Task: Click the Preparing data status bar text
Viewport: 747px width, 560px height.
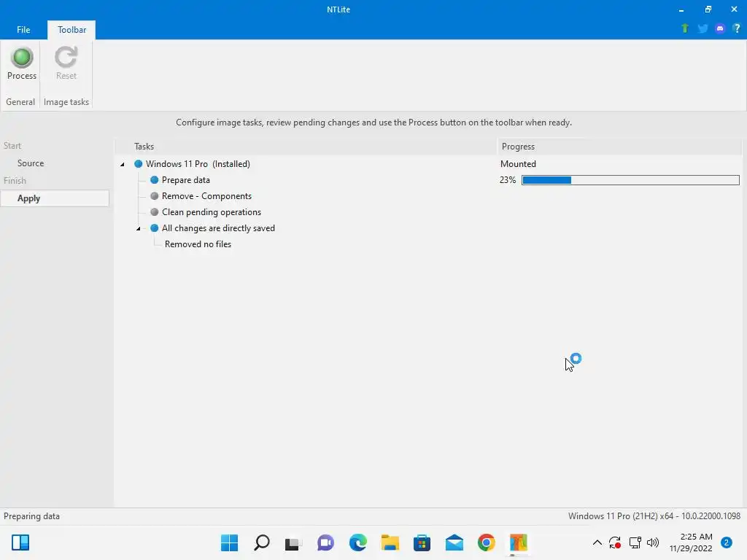Action: 31,516
